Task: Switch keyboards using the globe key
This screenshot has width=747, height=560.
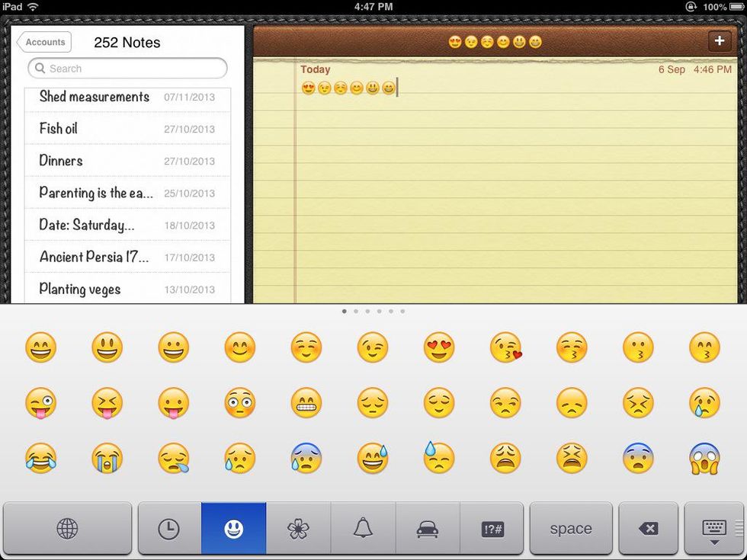Action: click(x=67, y=528)
